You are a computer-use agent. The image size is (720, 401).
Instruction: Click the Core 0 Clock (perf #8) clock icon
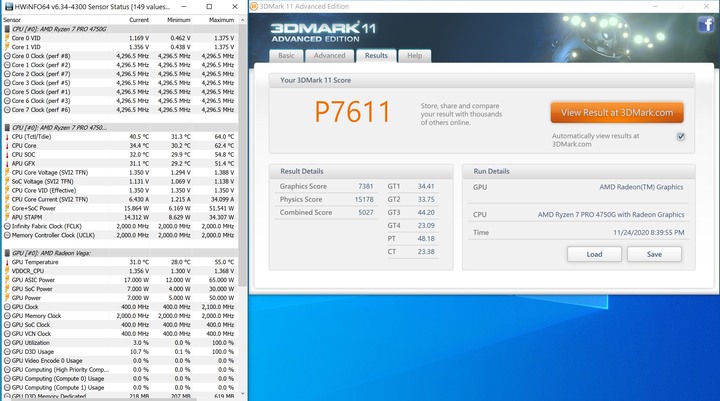[7, 56]
